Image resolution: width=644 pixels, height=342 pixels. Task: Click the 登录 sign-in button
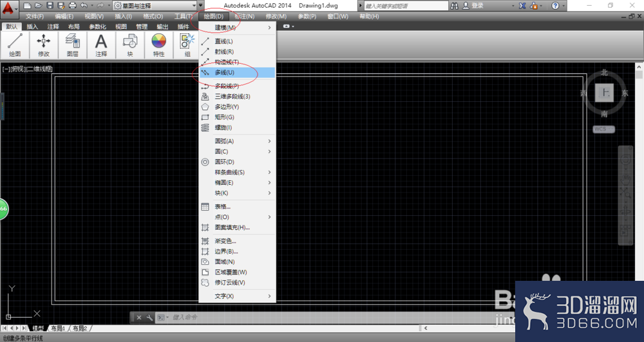473,6
